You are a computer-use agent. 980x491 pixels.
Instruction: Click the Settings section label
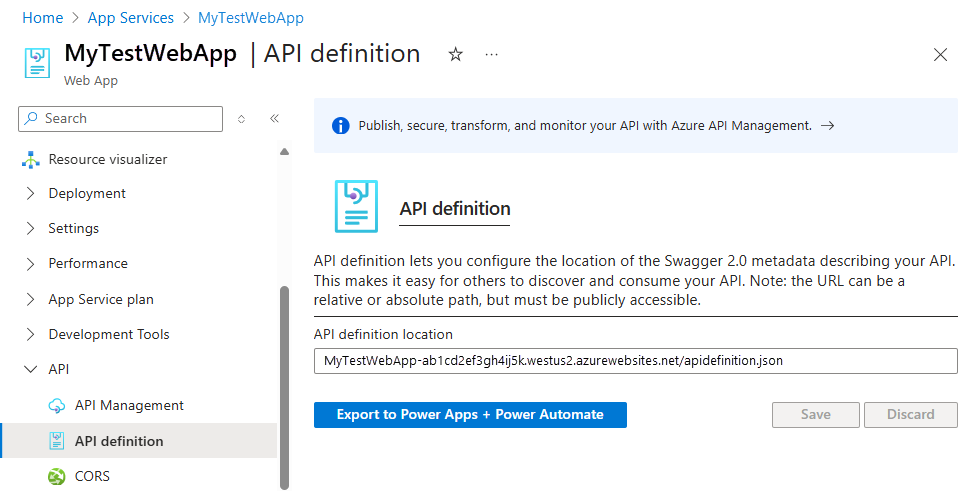tap(74, 229)
